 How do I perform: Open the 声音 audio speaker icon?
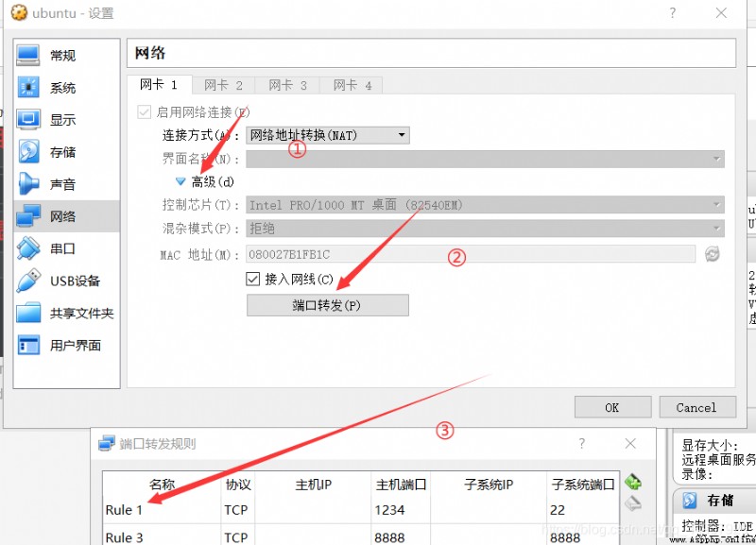(28, 184)
